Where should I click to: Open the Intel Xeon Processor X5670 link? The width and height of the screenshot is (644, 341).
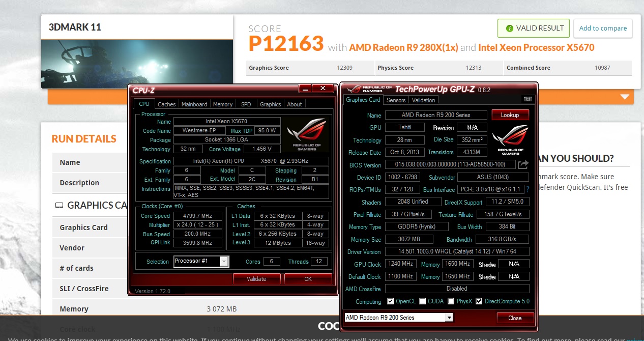pyautogui.click(x=536, y=47)
